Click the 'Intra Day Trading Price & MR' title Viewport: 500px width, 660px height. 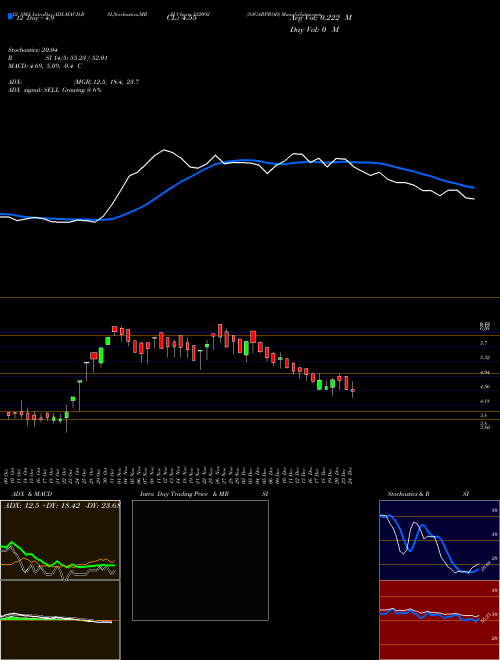click(184, 494)
